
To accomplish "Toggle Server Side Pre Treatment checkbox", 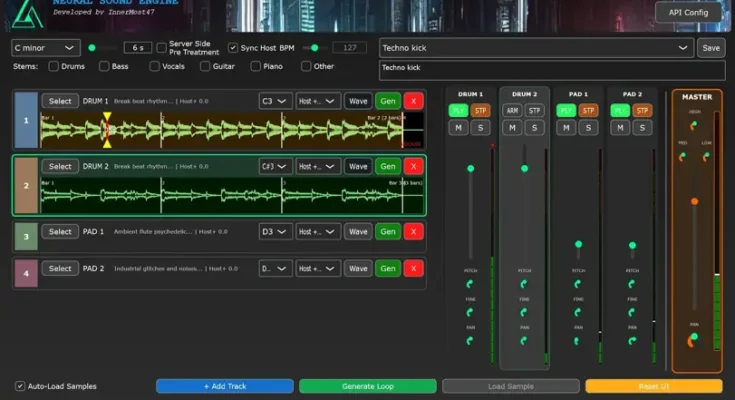I will pos(162,47).
